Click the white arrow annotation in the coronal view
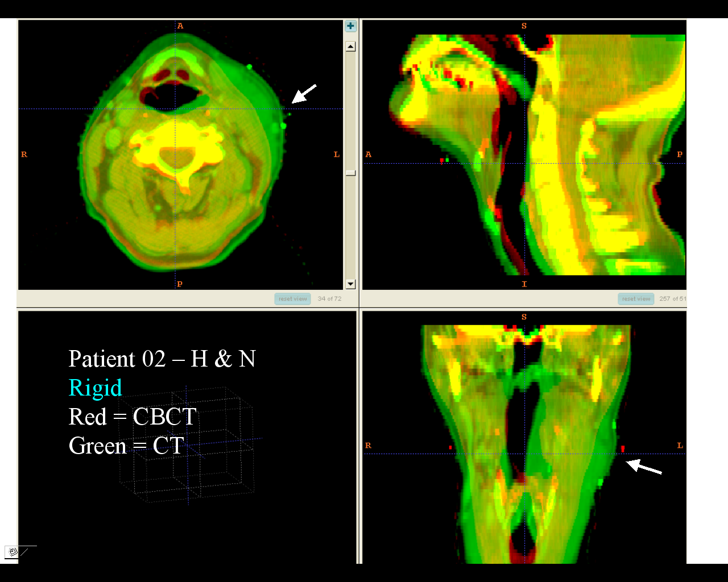Image resolution: width=728 pixels, height=582 pixels. (x=644, y=467)
